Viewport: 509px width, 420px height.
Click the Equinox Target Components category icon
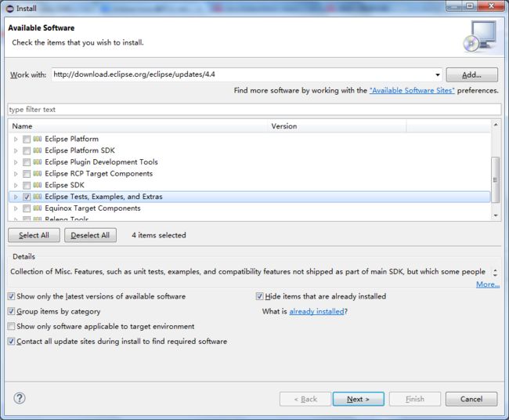38,208
